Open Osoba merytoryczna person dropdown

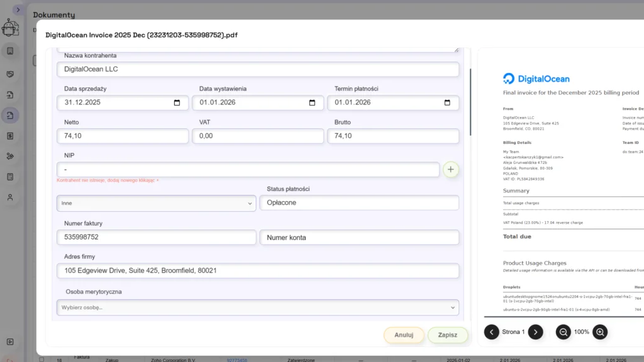point(257,307)
